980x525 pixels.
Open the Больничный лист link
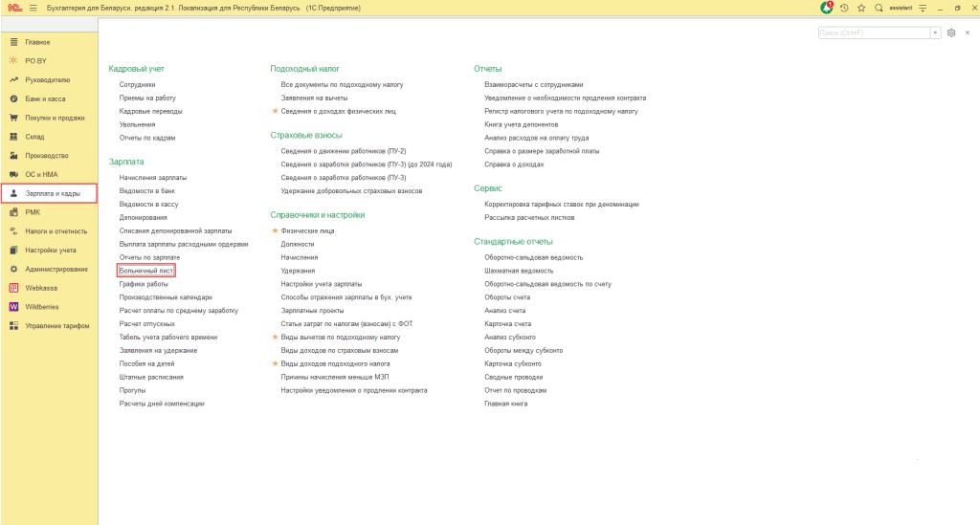[x=145, y=271]
